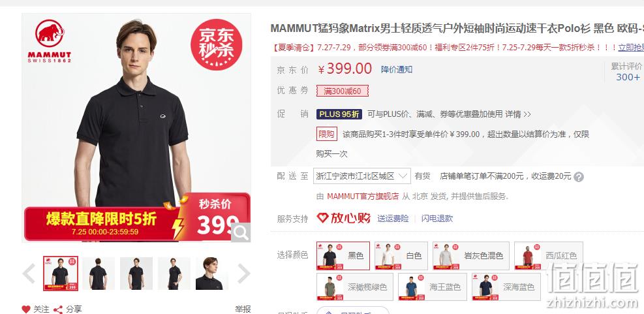Open the MAMMUT官方旗舰店 store link
Viewport: 644px width, 314px height.
pos(363,196)
